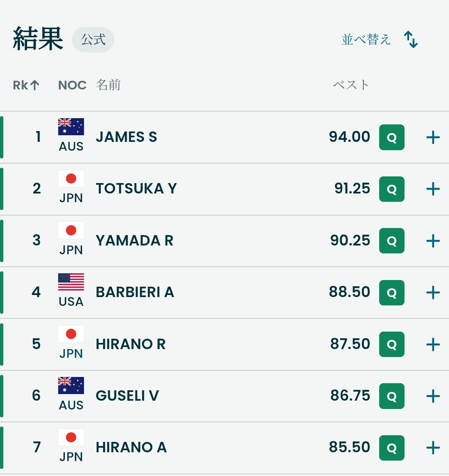Image resolution: width=449 pixels, height=476 pixels.
Task: Click the 公式 status badge
Action: 93,40
